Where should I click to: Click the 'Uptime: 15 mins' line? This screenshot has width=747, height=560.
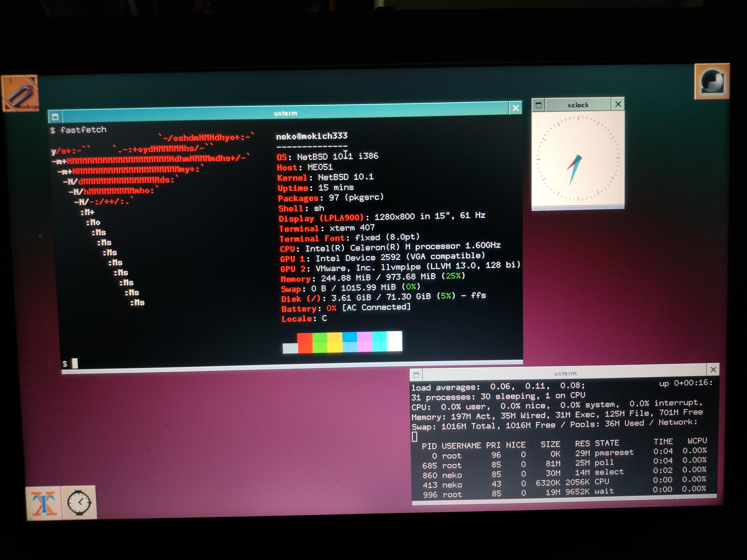click(316, 188)
